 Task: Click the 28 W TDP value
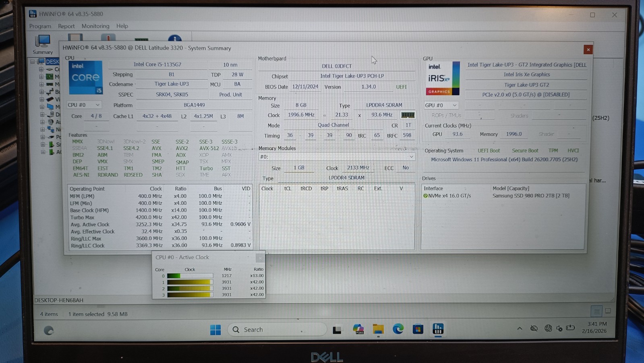pos(238,75)
